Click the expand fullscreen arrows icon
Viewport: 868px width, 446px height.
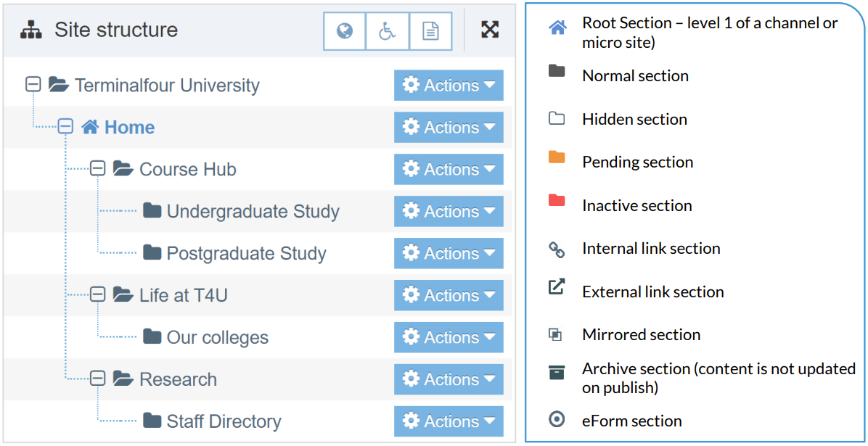[x=490, y=30]
